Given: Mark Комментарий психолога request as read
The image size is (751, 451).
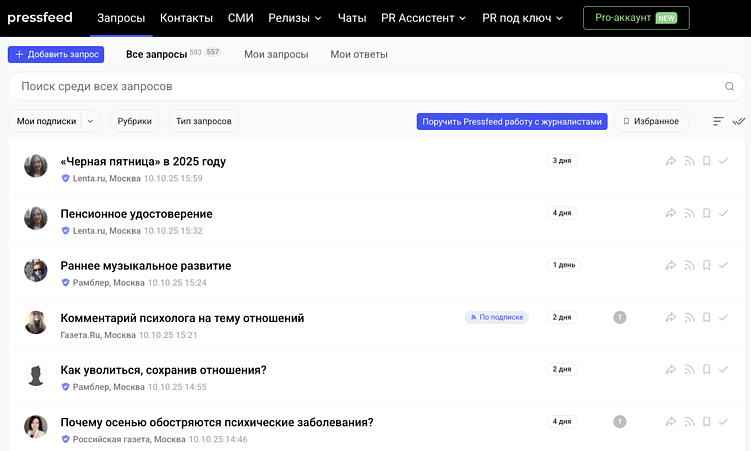Looking at the screenshot, I should click(x=723, y=317).
